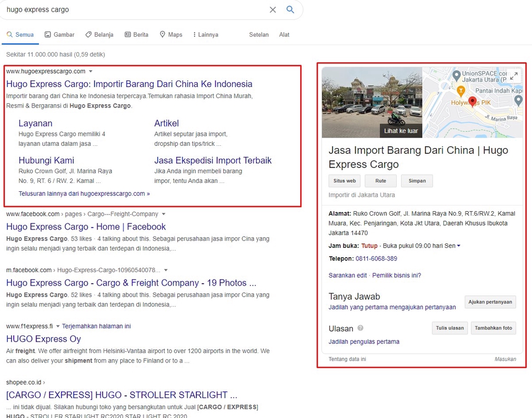
Task: Expand the map with fullscreen icon
Action: (x=514, y=76)
